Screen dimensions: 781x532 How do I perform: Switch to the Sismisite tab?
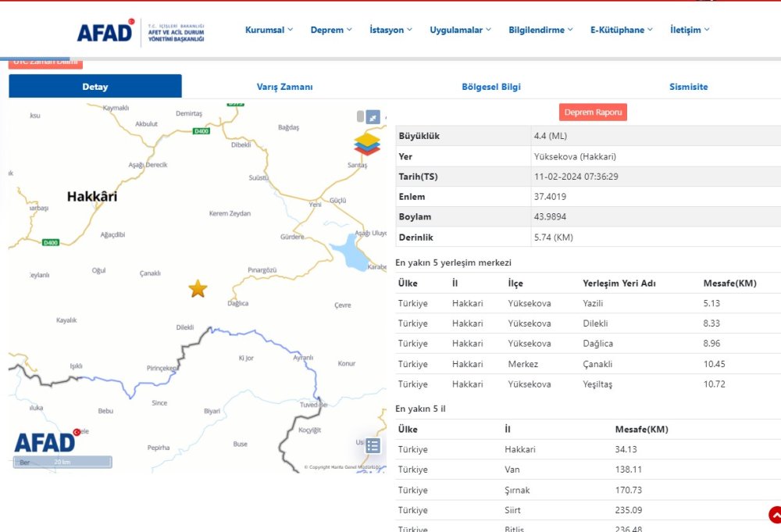(x=689, y=87)
